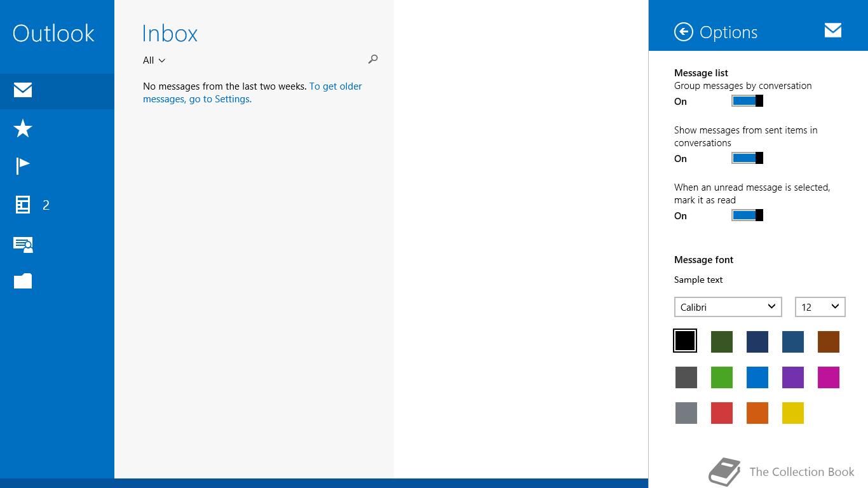Select the bright green color swatch
Image resolution: width=868 pixels, height=488 pixels.
pos(722,377)
